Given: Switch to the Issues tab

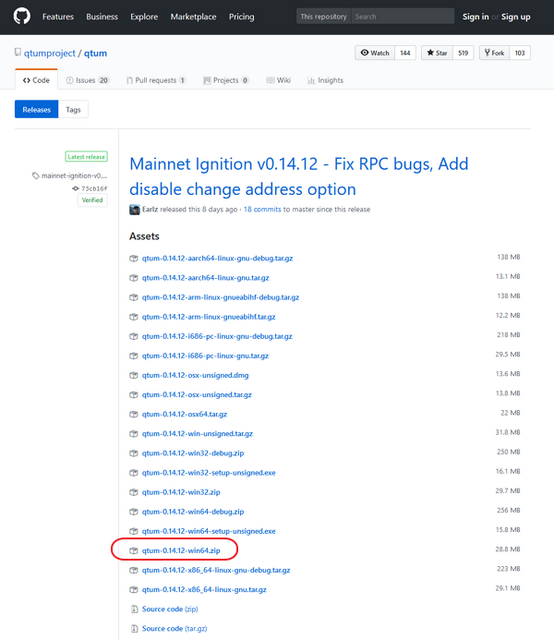Looking at the screenshot, I should point(88,80).
